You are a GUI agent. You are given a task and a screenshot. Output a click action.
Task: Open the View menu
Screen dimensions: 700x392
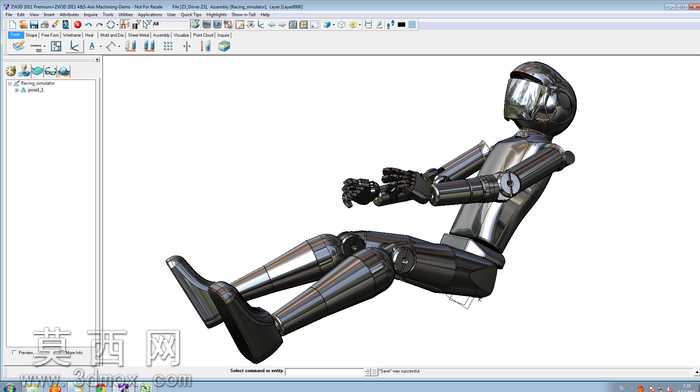pos(34,15)
